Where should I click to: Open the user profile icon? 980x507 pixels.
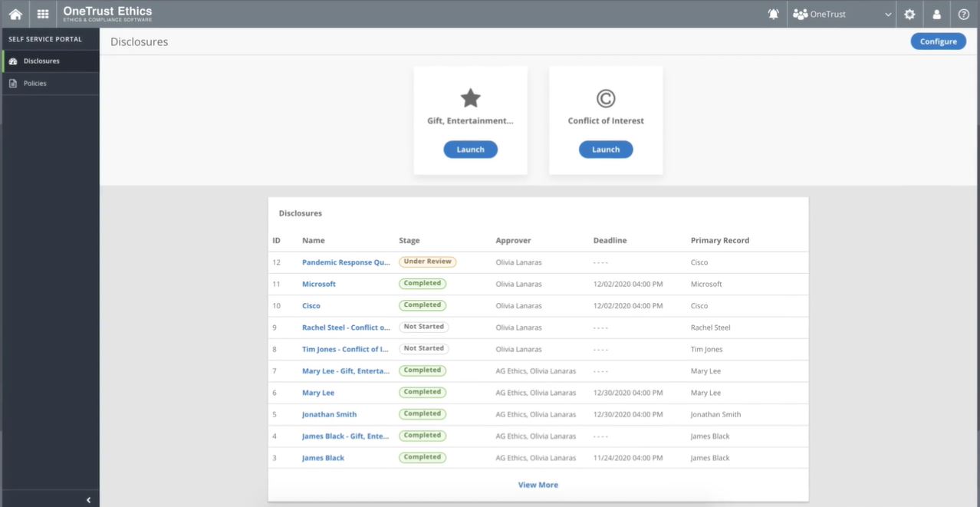[936, 14]
